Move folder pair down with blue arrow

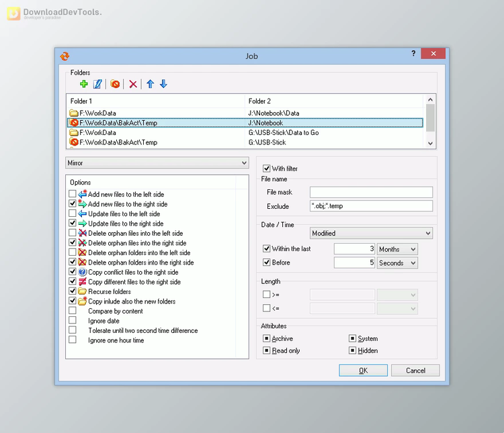pos(163,84)
